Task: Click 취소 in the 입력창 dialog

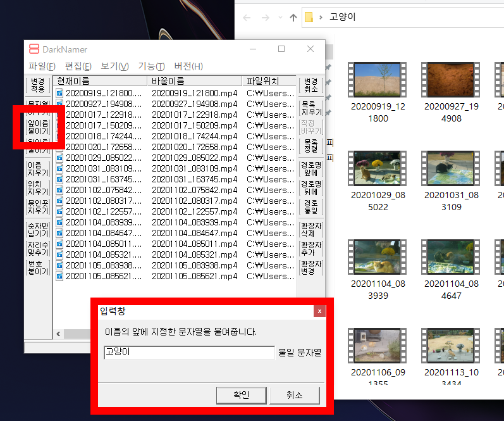Action: 295,395
